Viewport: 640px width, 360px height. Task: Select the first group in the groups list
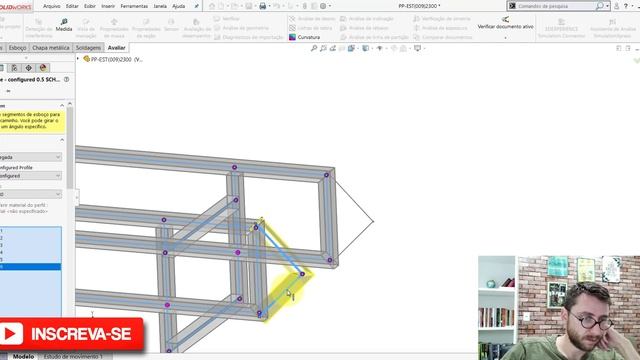31,231
